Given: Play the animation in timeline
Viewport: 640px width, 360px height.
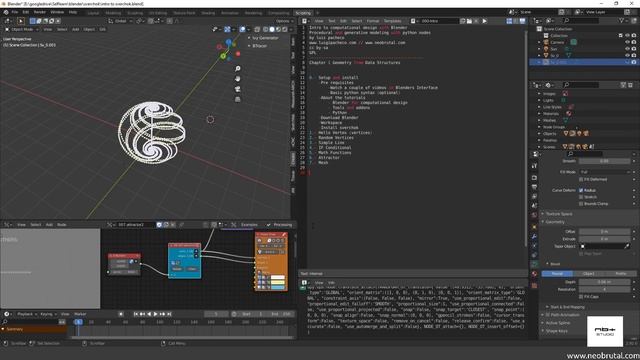Looking at the screenshot, I should [x=156, y=314].
